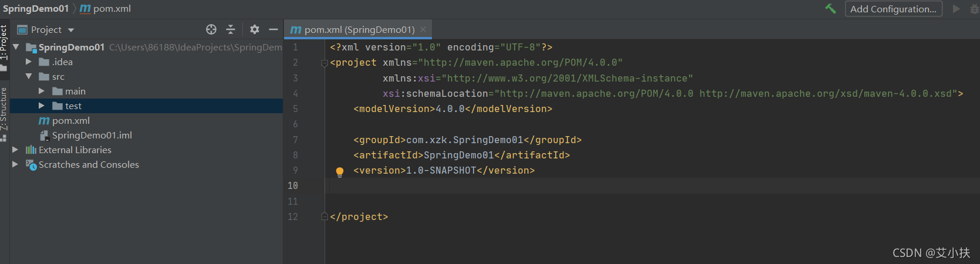
Task: Click the Run play icon in toolbar
Action: point(956,9)
